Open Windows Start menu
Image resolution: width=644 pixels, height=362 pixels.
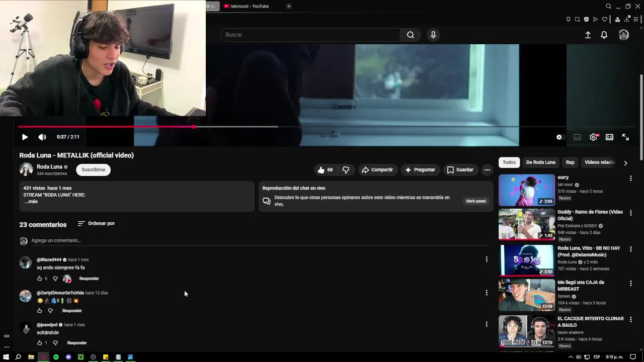pyautogui.click(x=7, y=357)
